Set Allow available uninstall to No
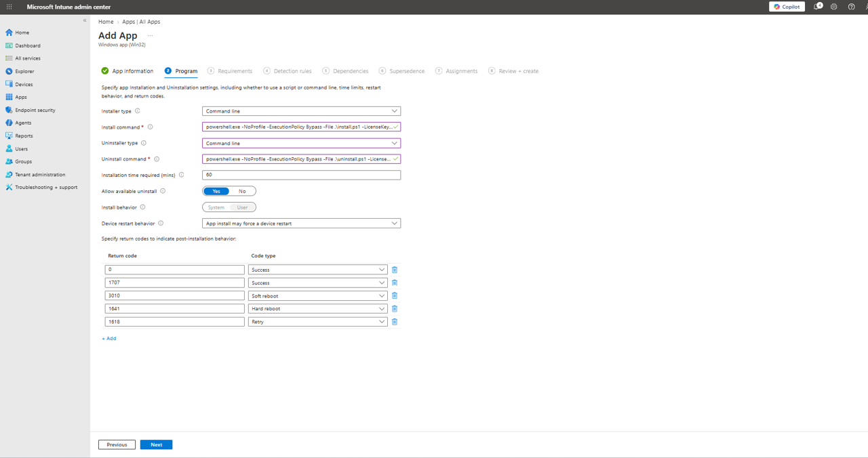Image resolution: width=868 pixels, height=458 pixels. pyautogui.click(x=242, y=191)
